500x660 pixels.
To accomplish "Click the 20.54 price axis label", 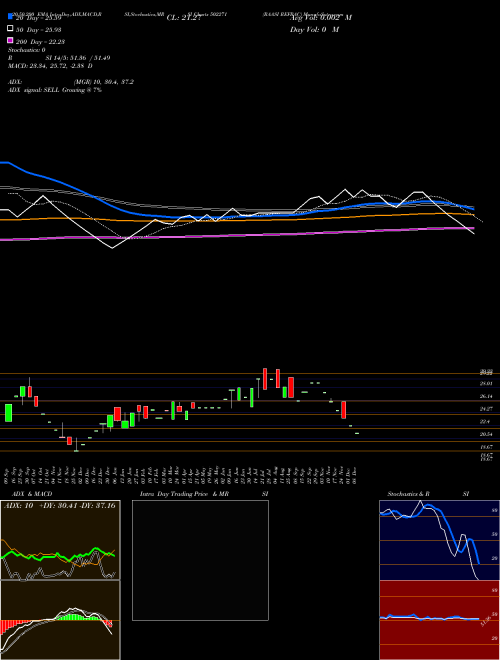I will tap(486, 434).
